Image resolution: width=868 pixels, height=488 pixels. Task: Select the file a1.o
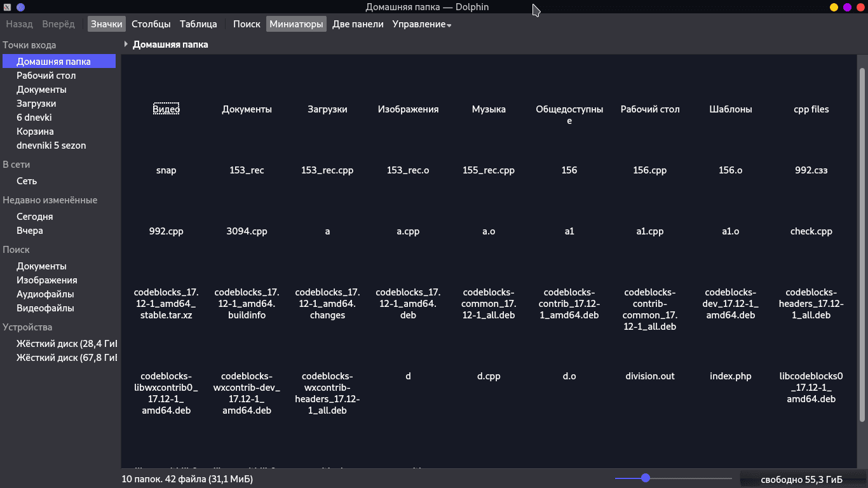tap(731, 231)
